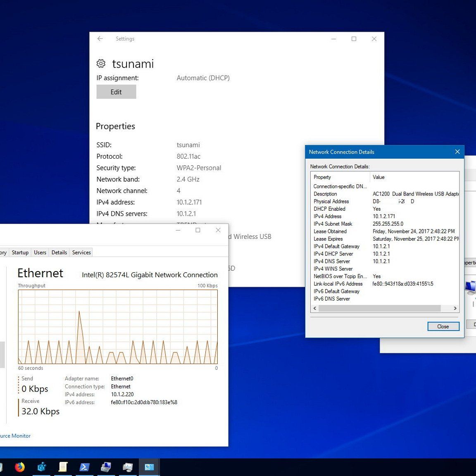Click the scroll-shaped script icon in taskbar

(63, 467)
